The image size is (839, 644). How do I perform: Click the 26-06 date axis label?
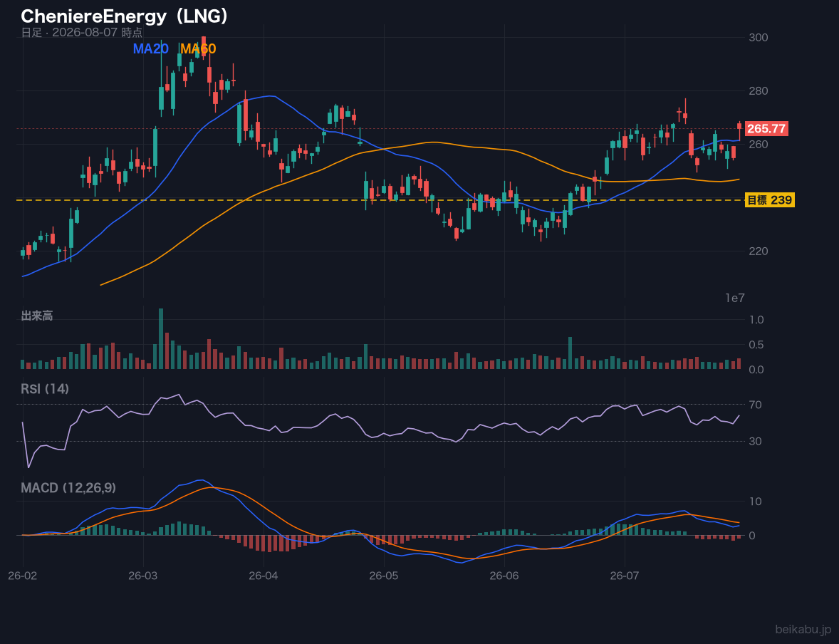click(x=504, y=576)
